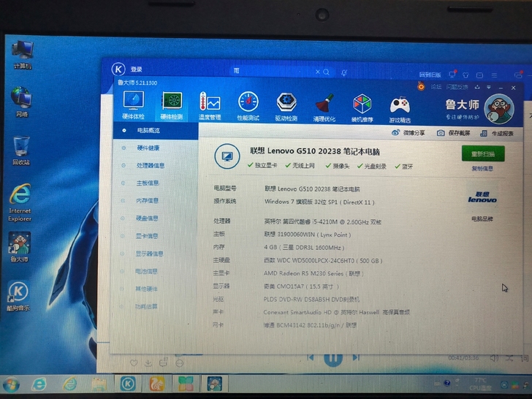
Task: Open 装机推荐 recommended software
Action: coord(362,107)
